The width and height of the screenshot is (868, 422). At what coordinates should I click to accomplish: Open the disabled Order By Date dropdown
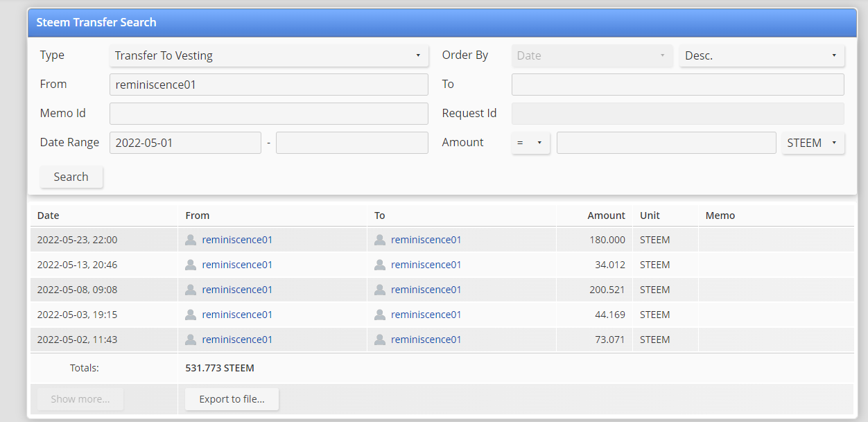(592, 55)
